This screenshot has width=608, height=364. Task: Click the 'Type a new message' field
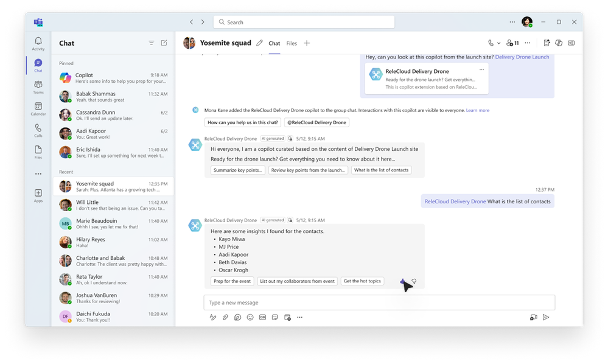pos(379,303)
